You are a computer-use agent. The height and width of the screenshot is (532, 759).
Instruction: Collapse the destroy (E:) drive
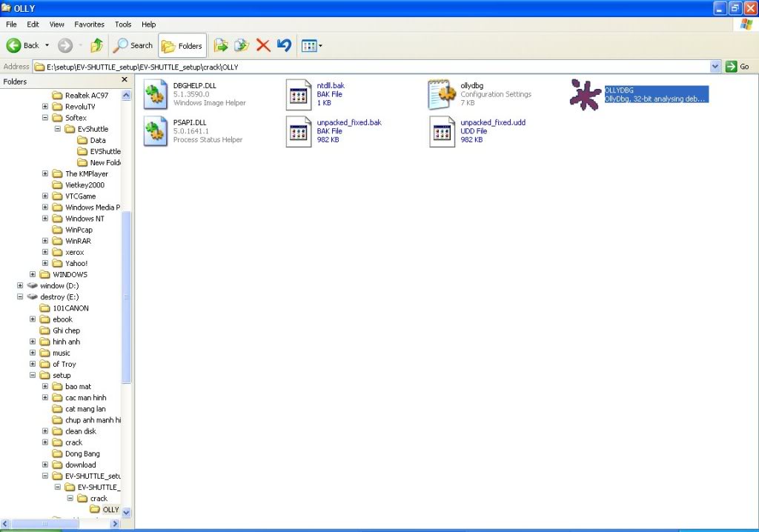pyautogui.click(x=20, y=296)
